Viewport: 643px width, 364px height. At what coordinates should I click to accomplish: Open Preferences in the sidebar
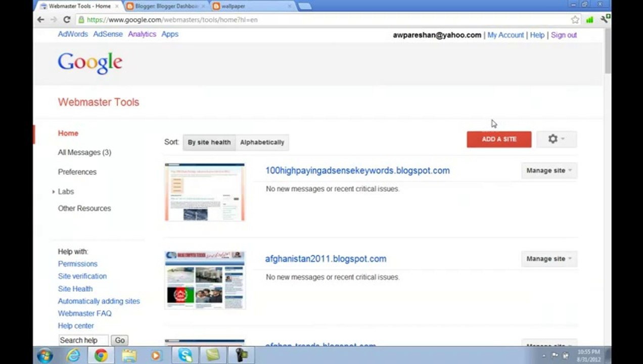(77, 172)
